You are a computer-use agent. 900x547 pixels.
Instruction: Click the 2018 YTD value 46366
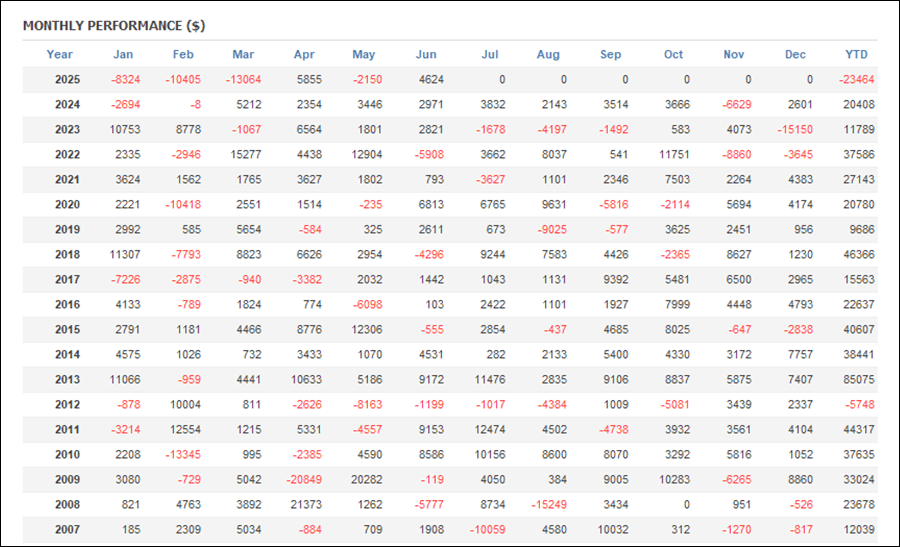[x=859, y=254]
